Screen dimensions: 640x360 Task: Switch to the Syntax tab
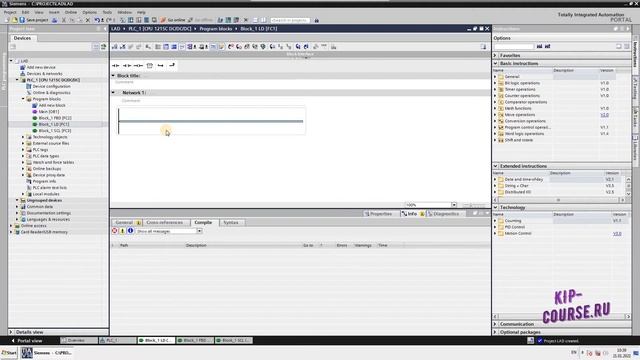(x=231, y=222)
